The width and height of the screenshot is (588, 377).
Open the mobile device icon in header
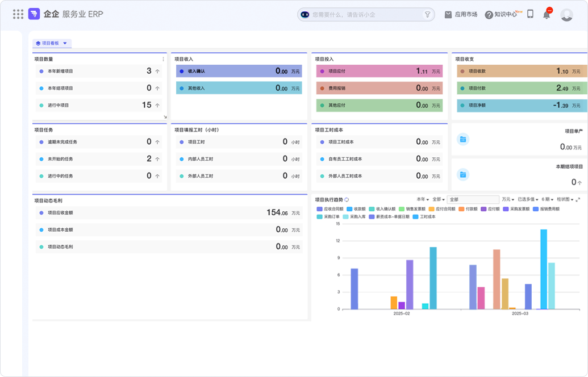530,14
